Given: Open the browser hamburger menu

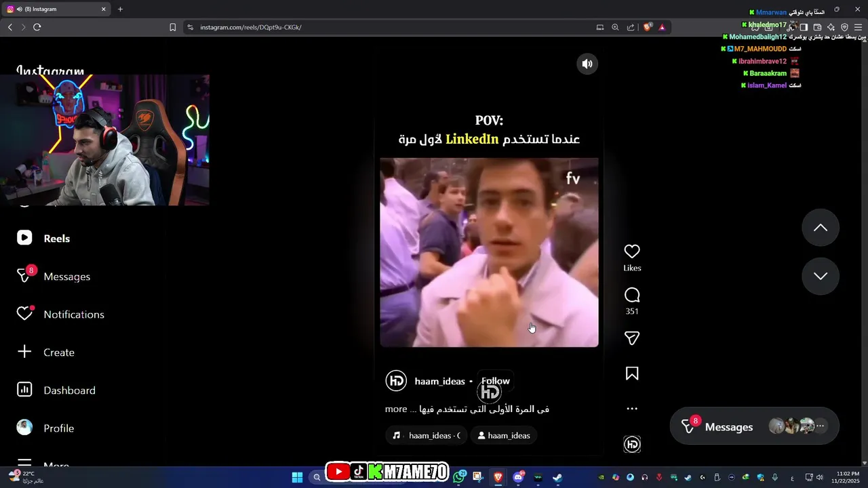Looking at the screenshot, I should click(858, 27).
